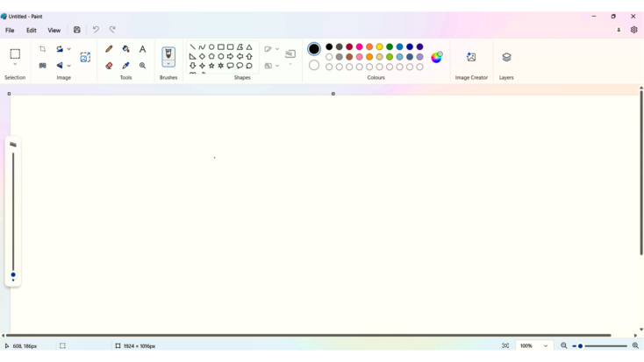Choose the Hexagon shape

(221, 56)
